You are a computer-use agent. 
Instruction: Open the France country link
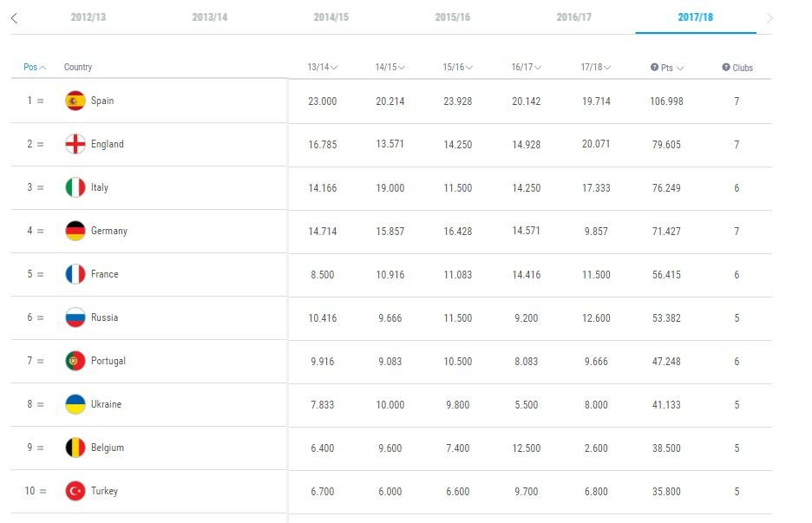tap(104, 274)
